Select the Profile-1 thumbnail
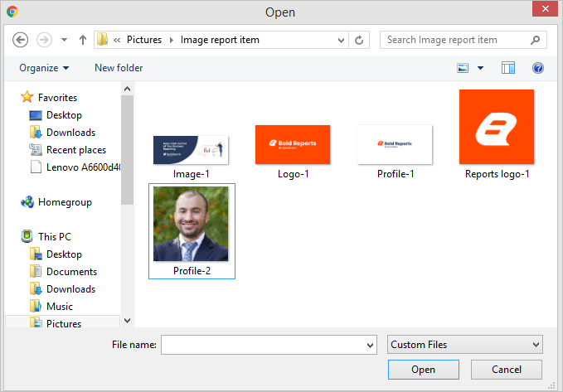The image size is (563, 392). click(395, 144)
